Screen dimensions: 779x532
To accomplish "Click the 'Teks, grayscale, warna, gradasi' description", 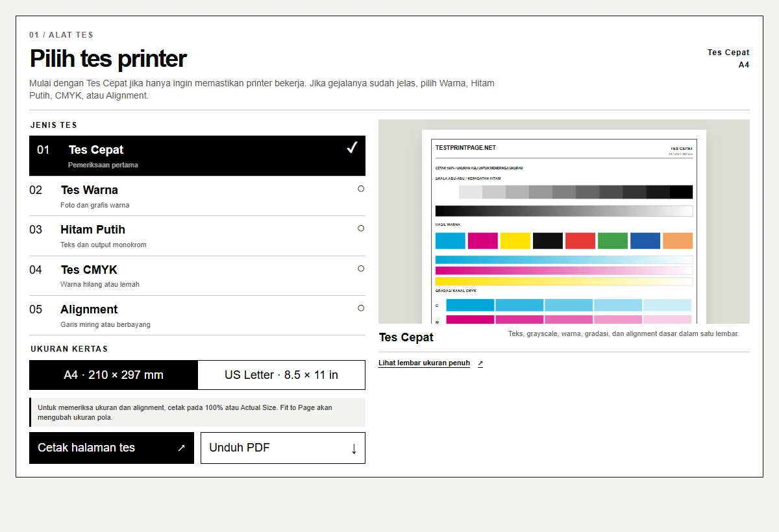I will [x=623, y=333].
